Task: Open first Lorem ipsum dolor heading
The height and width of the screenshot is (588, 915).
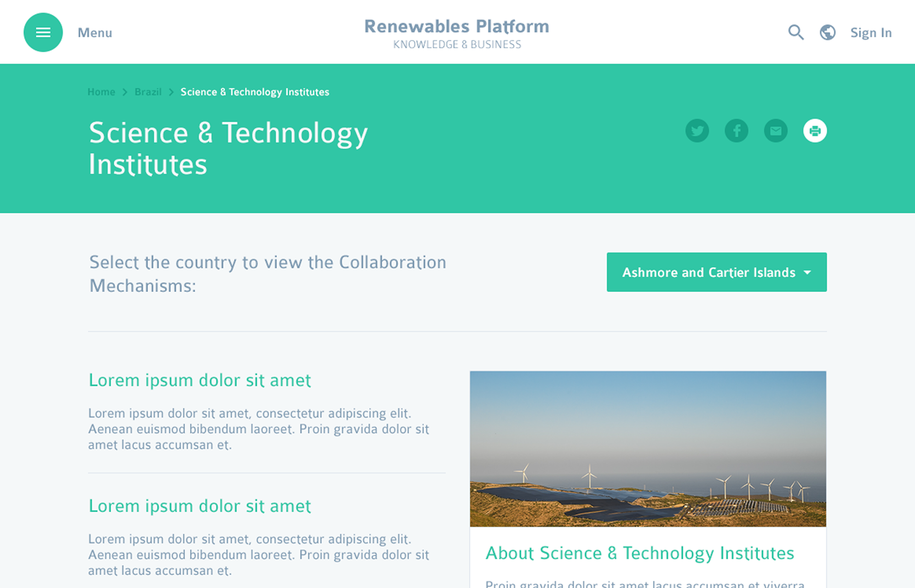Action: pos(200,380)
